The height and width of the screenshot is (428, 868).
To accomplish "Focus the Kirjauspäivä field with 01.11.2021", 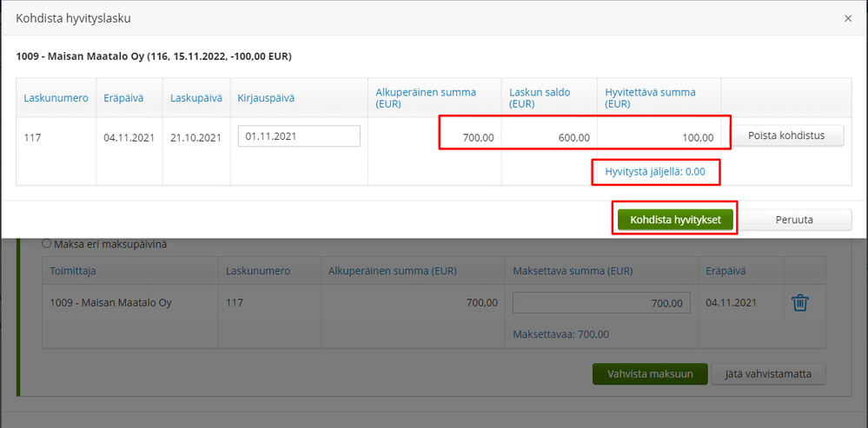I will 299,135.
